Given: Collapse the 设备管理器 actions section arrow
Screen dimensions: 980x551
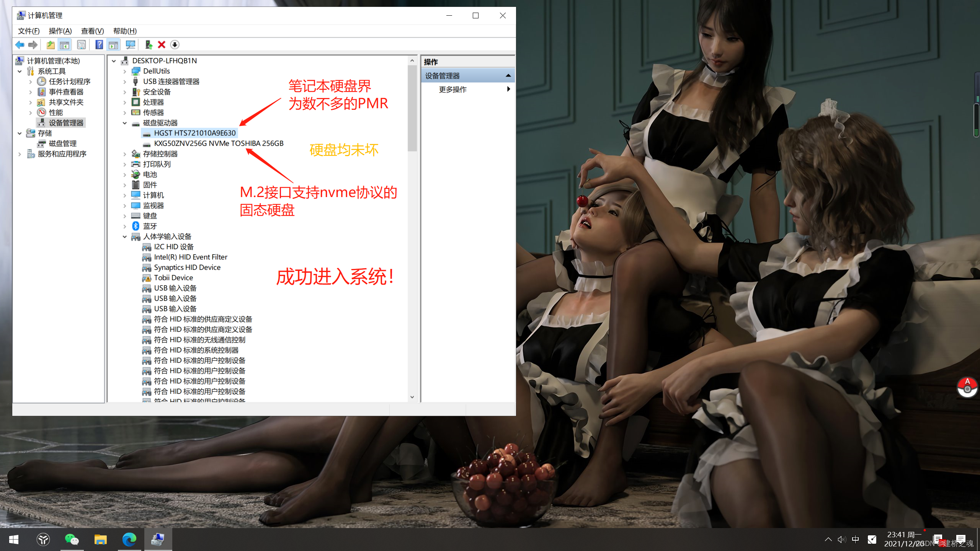Looking at the screenshot, I should pyautogui.click(x=508, y=75).
